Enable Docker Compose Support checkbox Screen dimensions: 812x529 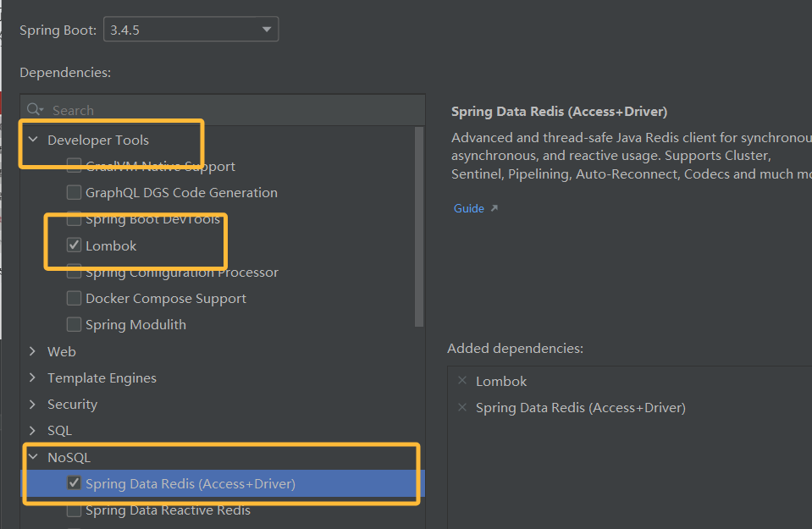74,298
